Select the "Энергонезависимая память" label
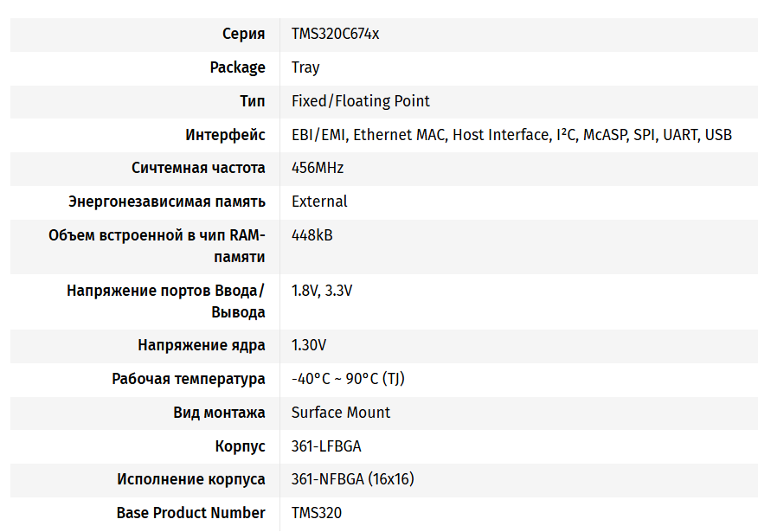The image size is (758, 532). [x=167, y=202]
